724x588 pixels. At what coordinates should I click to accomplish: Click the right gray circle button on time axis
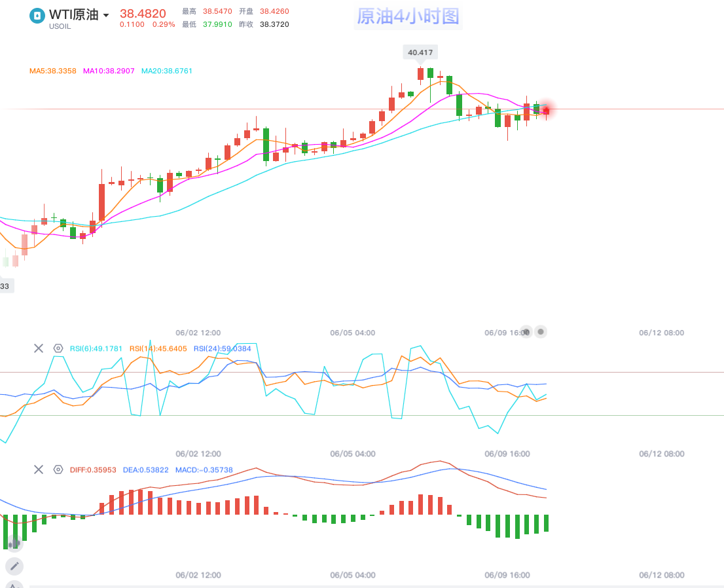pyautogui.click(x=541, y=332)
